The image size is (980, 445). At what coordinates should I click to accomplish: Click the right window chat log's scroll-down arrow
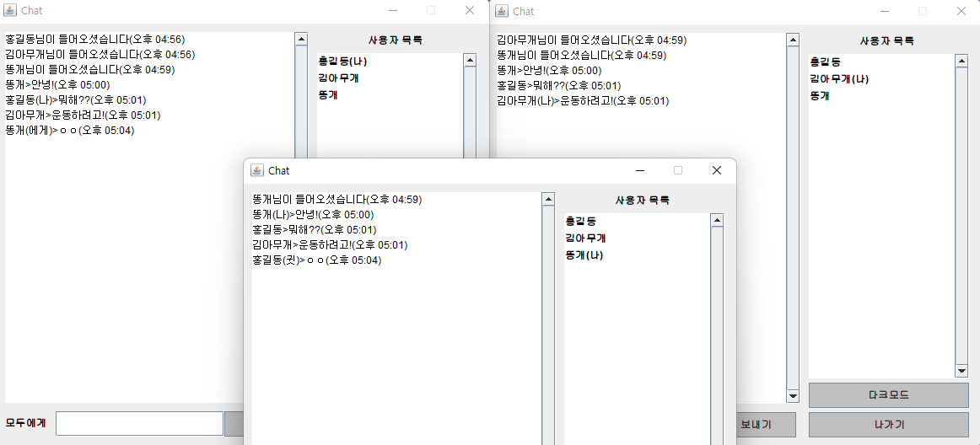793,396
